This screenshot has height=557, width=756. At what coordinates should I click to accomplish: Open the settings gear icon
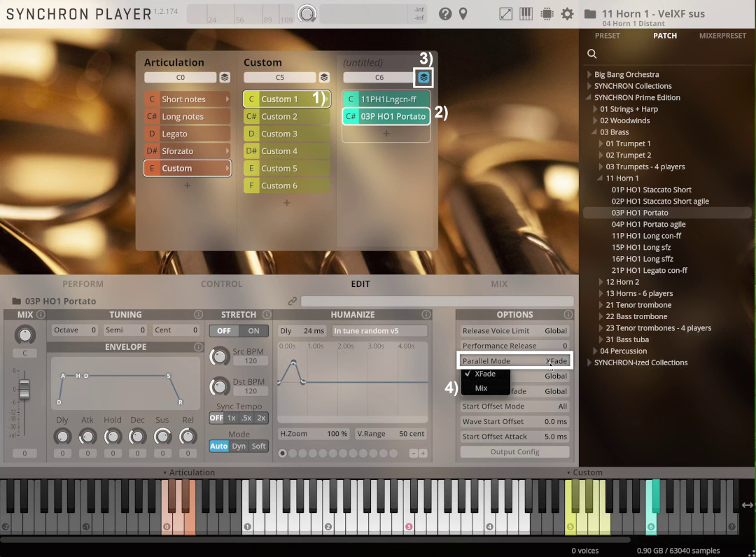point(568,14)
